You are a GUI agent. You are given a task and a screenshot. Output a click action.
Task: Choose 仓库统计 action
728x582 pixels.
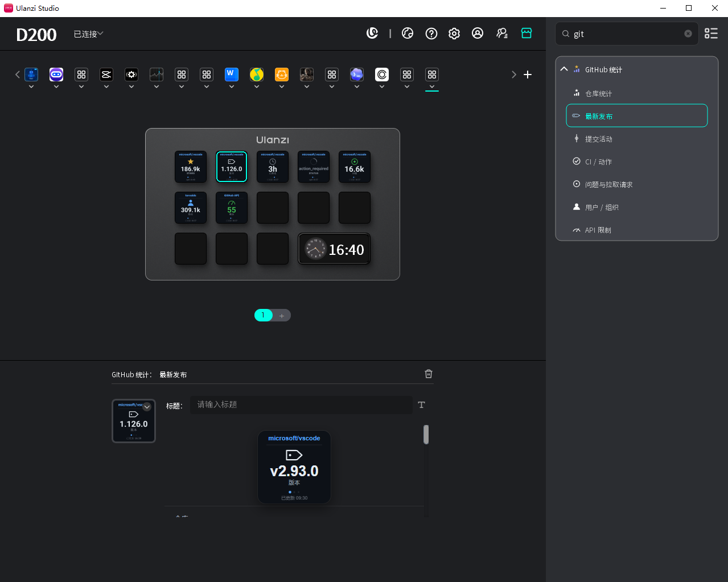637,93
